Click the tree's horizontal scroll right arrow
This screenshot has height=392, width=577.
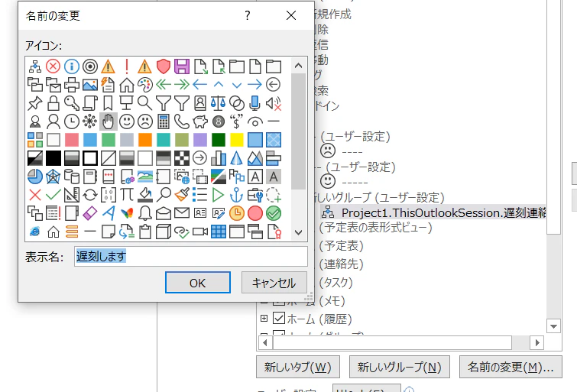[537, 342]
